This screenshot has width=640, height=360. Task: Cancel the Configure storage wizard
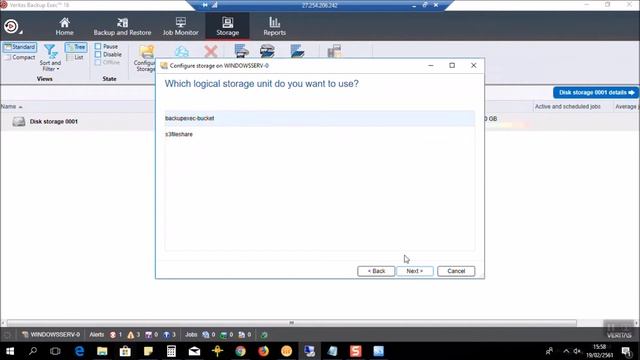point(456,271)
